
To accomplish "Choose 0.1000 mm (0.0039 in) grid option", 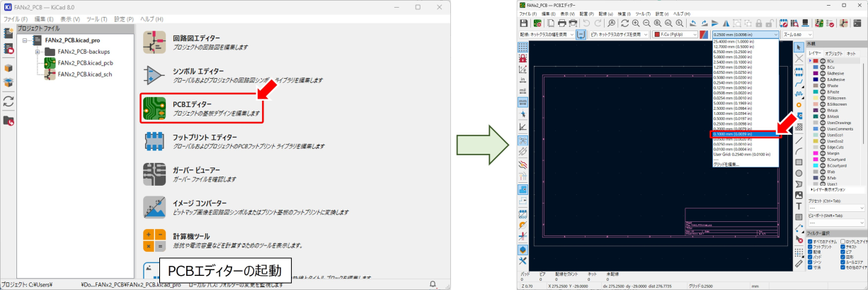I will pyautogui.click(x=746, y=134).
